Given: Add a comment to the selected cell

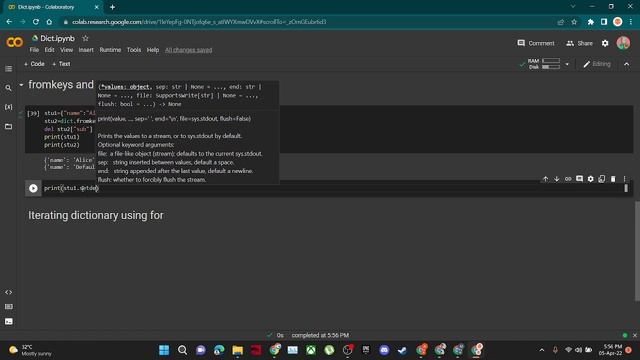Looking at the screenshot, I should coord(579,179).
